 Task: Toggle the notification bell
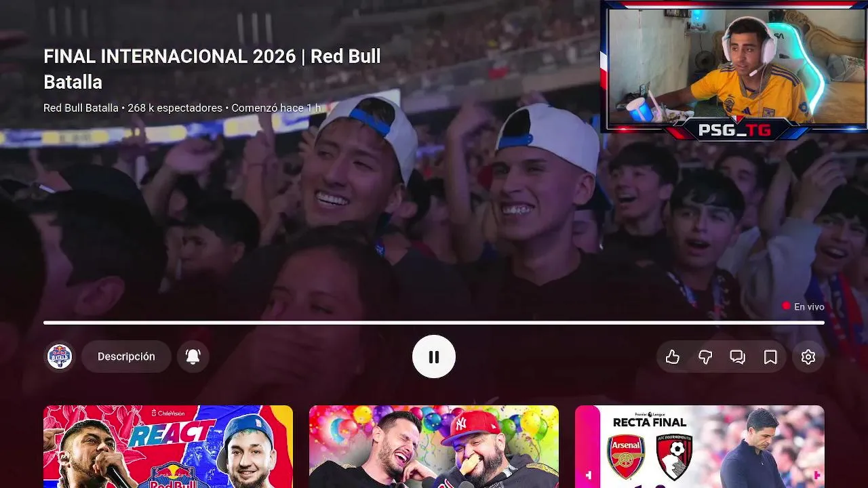193,357
